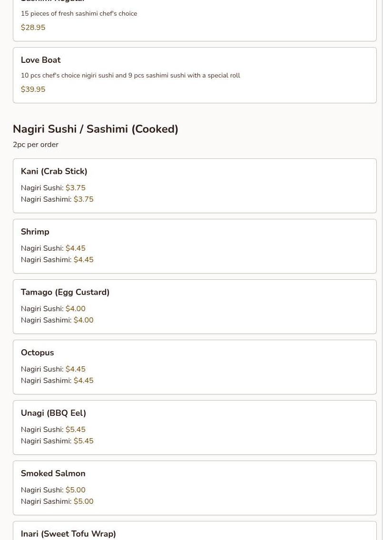Click the Nagiri Sushi / Sashimi (Cooked) heading
The height and width of the screenshot is (540, 392).
95,129
